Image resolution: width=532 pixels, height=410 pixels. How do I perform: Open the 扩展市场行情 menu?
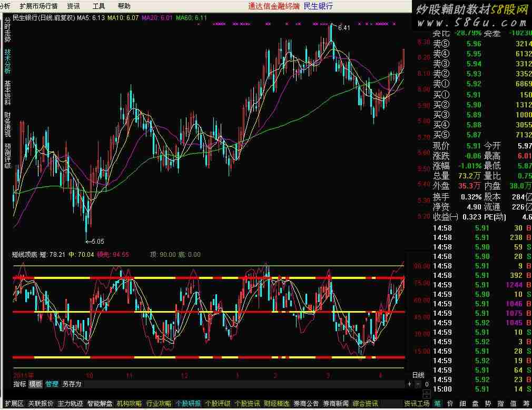pyautogui.click(x=38, y=6)
